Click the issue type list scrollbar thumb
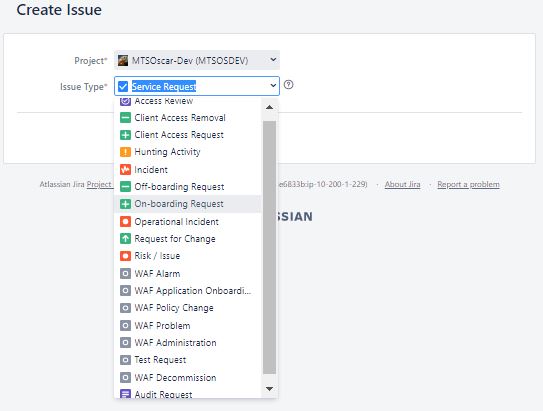Image resolution: width=543 pixels, height=411 pixels. pyautogui.click(x=269, y=247)
